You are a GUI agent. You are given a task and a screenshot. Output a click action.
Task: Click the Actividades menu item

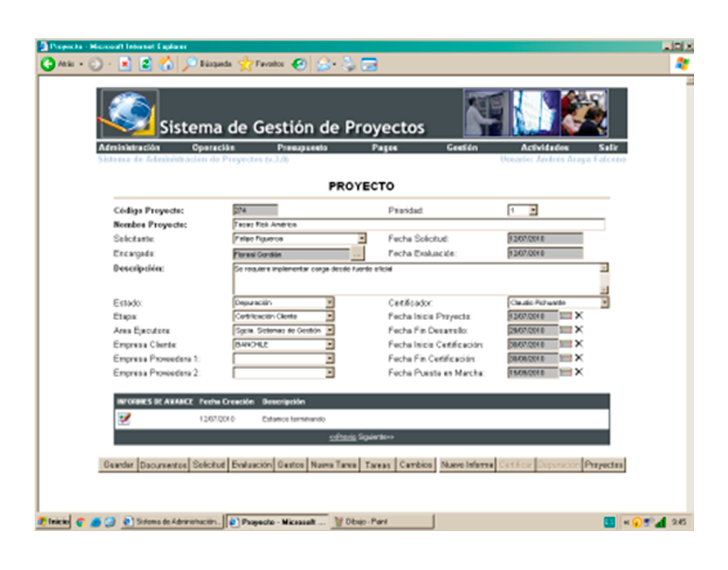[545, 147]
